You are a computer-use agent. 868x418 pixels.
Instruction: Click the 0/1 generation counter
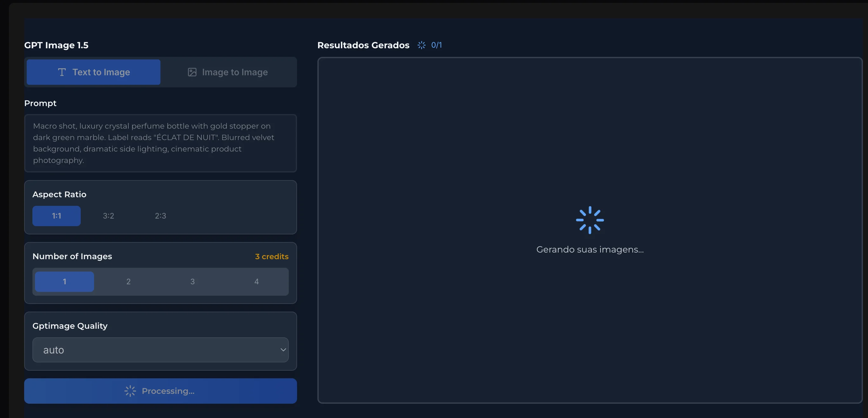pos(437,45)
